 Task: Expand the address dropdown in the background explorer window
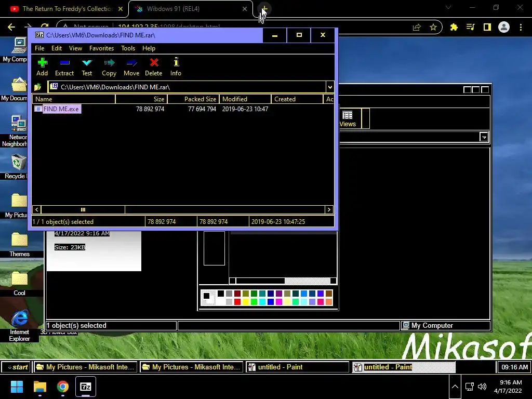(484, 137)
